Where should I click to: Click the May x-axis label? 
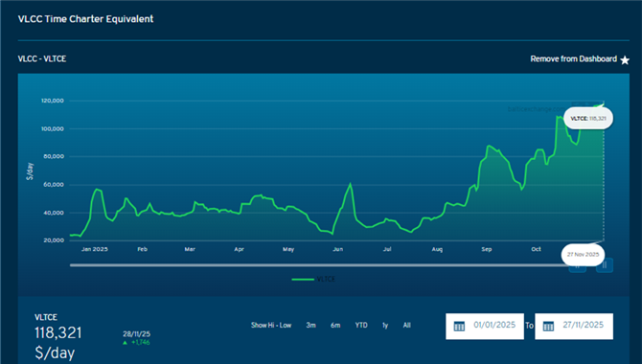(288, 249)
